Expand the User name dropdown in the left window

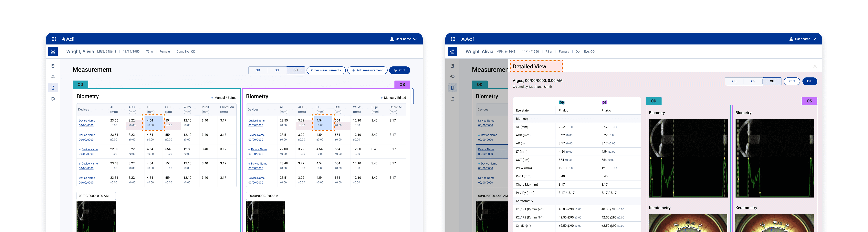tap(403, 39)
